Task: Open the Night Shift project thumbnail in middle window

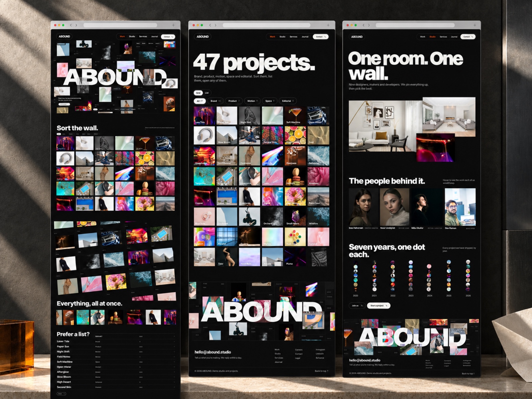Action: pos(250,115)
